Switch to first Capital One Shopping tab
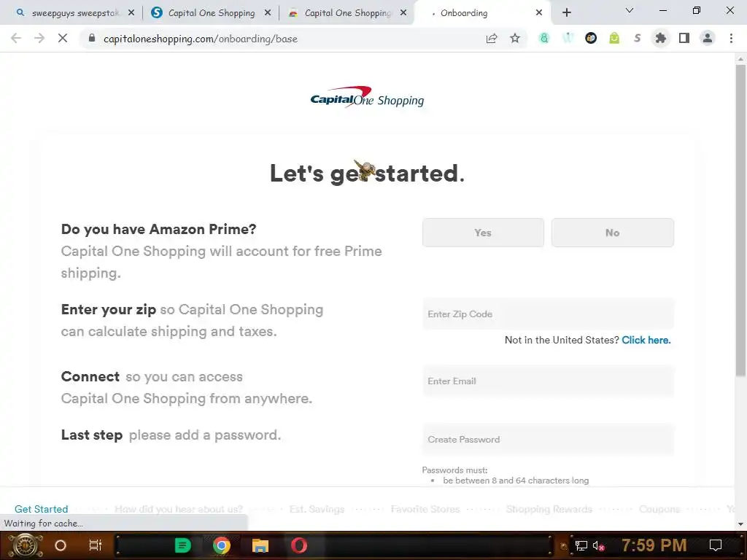The height and width of the screenshot is (560, 747). [x=211, y=13]
